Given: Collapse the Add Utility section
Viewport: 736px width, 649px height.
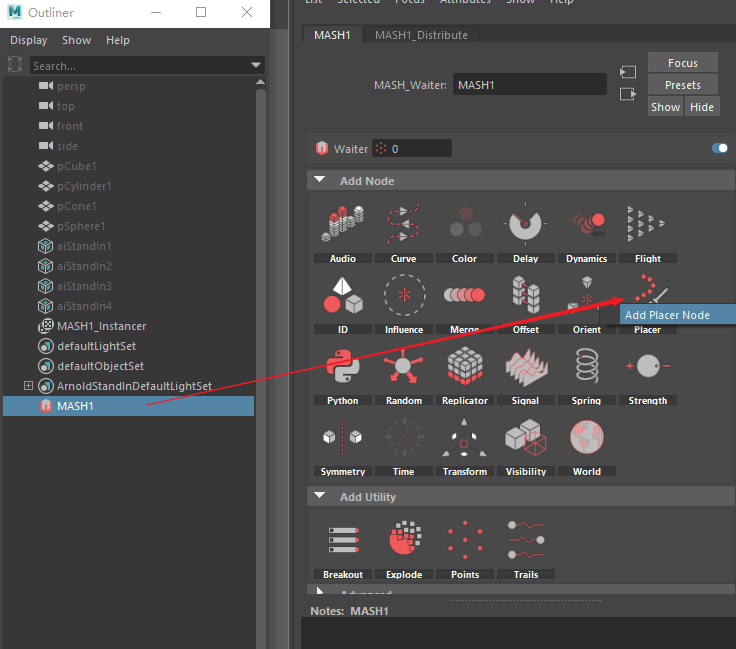Looking at the screenshot, I should (x=320, y=496).
